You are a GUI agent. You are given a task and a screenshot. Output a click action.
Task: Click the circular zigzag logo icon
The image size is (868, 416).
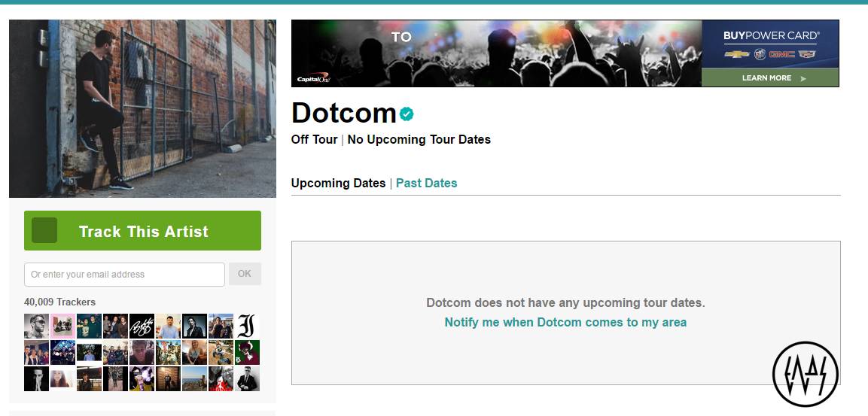[805, 374]
